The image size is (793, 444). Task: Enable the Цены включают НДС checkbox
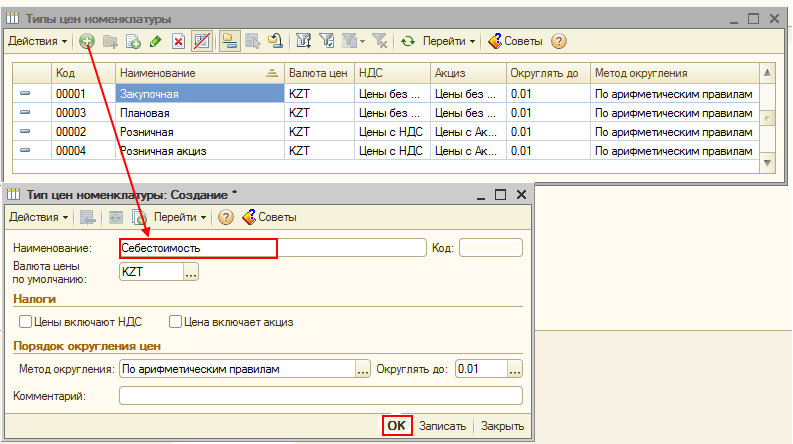[26, 322]
